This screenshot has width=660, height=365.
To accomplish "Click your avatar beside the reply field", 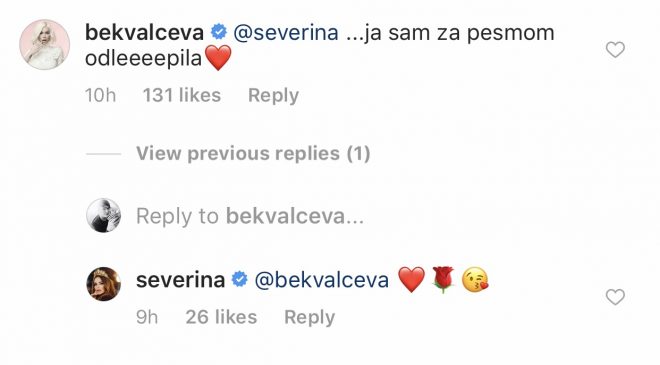I will [x=104, y=215].
